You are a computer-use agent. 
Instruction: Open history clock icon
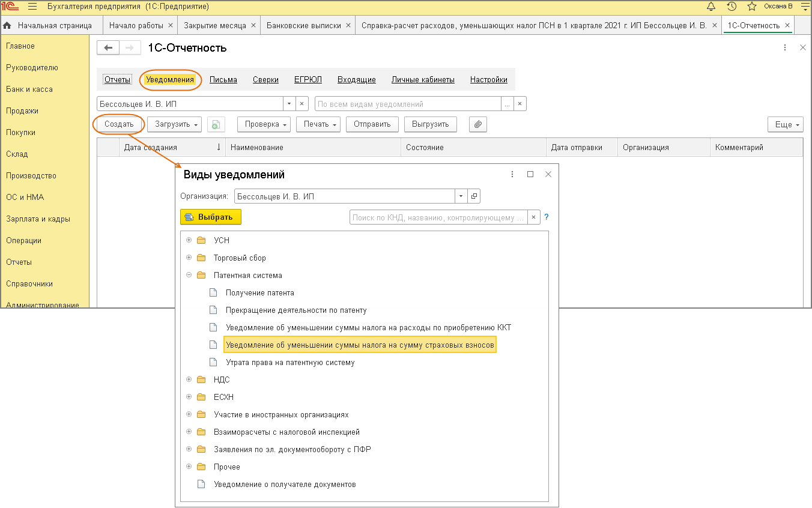point(731,7)
